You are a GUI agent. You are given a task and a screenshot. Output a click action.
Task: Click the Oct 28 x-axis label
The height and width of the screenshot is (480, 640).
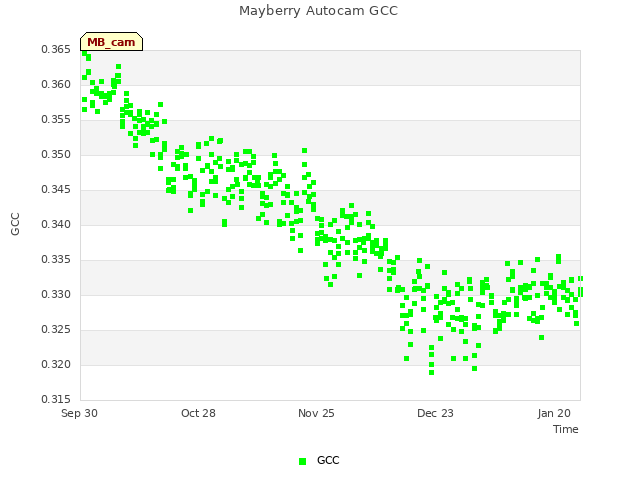click(198, 413)
